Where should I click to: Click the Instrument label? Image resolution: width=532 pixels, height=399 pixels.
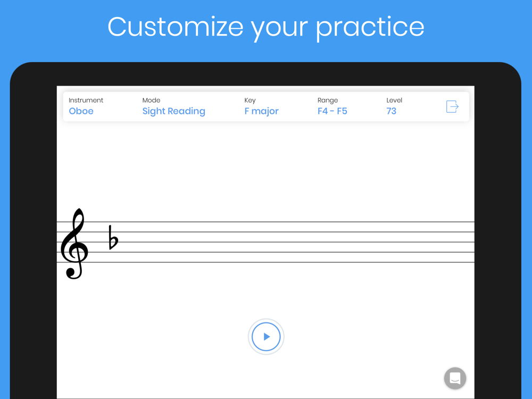tap(86, 100)
